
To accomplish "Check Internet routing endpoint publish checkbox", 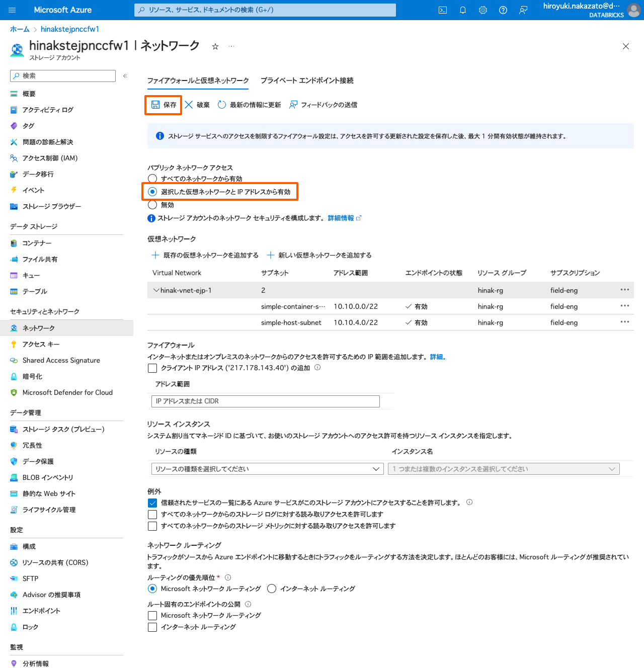I will (152, 627).
